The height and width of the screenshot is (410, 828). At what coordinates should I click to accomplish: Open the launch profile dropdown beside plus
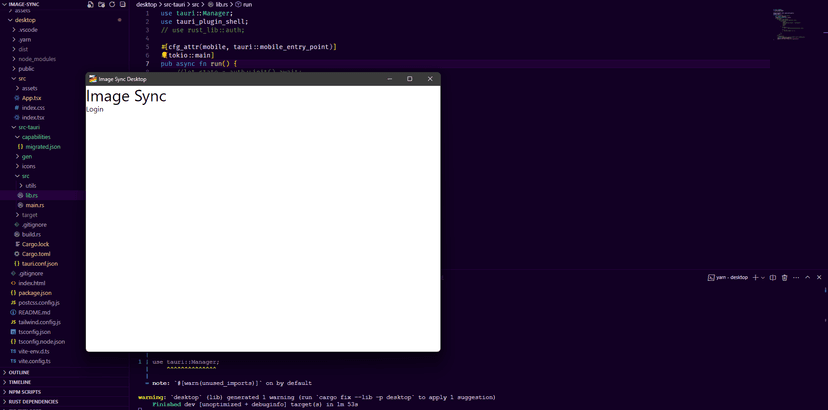click(763, 277)
